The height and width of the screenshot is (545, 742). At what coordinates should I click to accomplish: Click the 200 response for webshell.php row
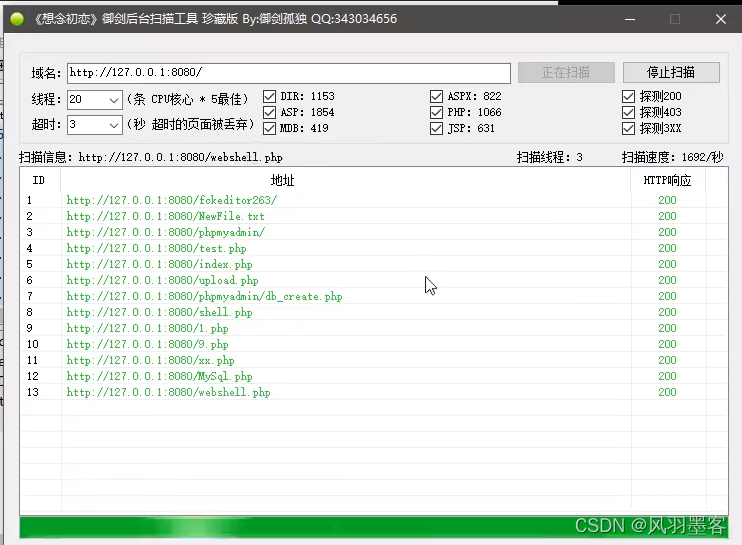(667, 393)
